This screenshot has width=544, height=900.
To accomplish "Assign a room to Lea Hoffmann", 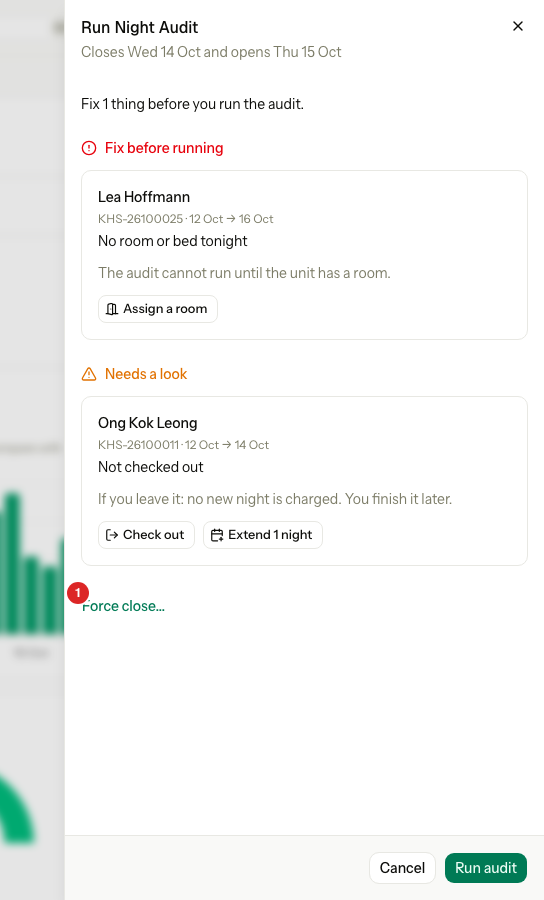I will point(158,309).
